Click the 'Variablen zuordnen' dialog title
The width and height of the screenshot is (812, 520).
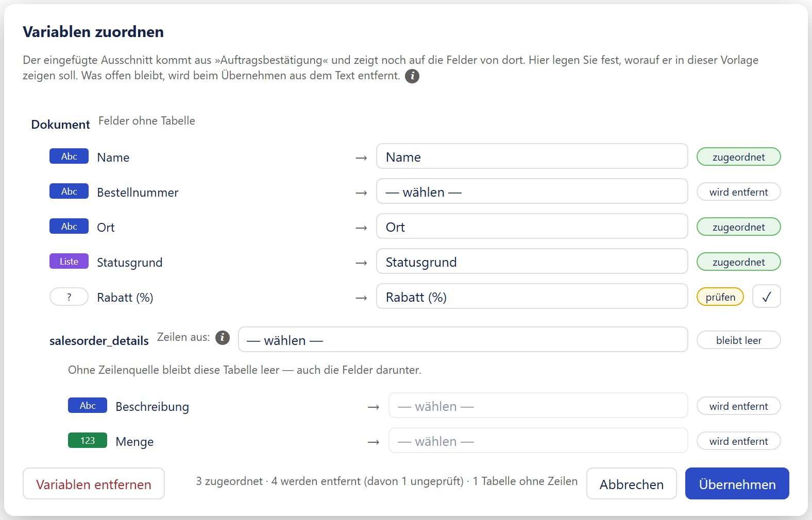click(93, 32)
